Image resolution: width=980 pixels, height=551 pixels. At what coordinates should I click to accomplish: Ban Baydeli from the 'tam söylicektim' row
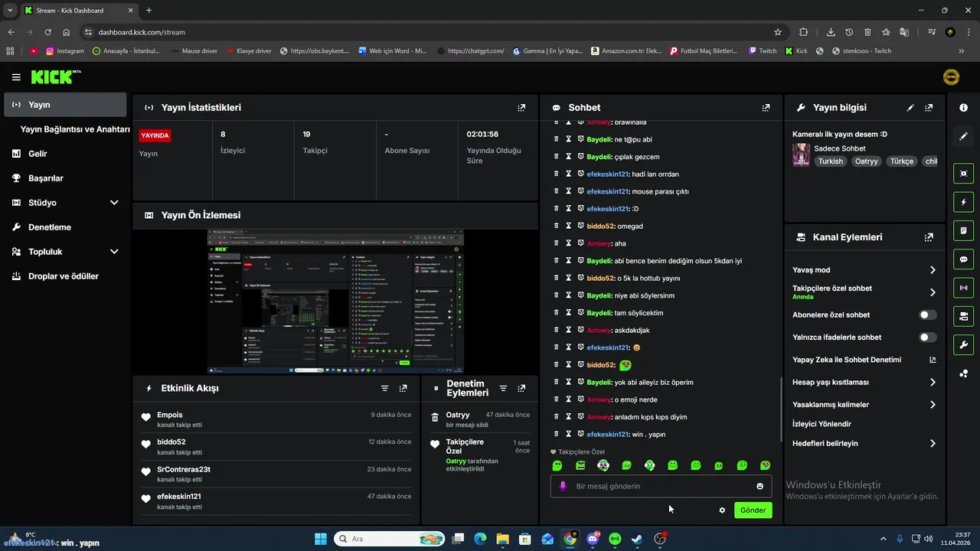click(x=581, y=312)
